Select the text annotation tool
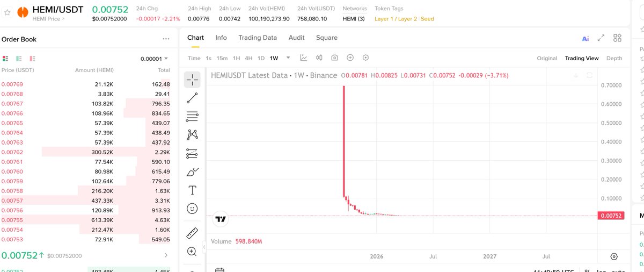 [x=192, y=190]
